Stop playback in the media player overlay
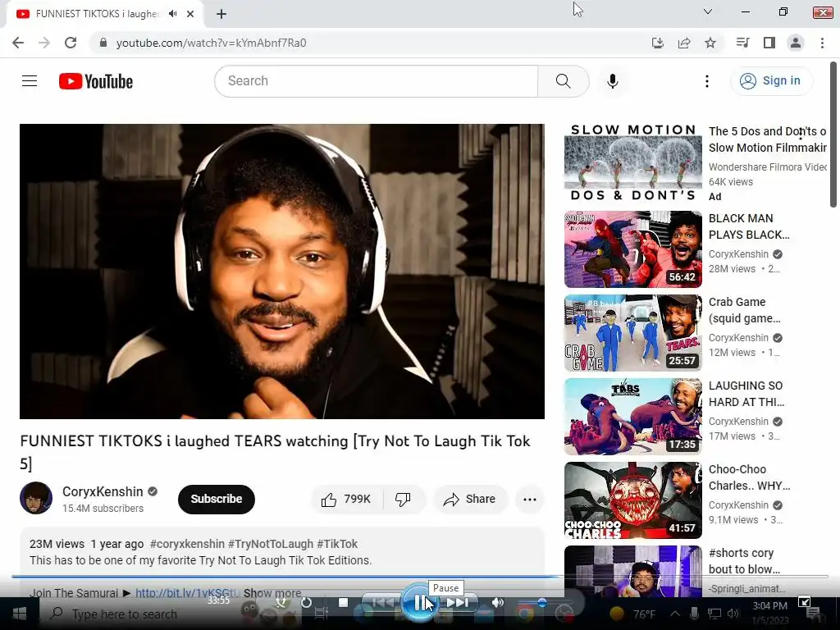The image size is (840, 630). point(344,603)
